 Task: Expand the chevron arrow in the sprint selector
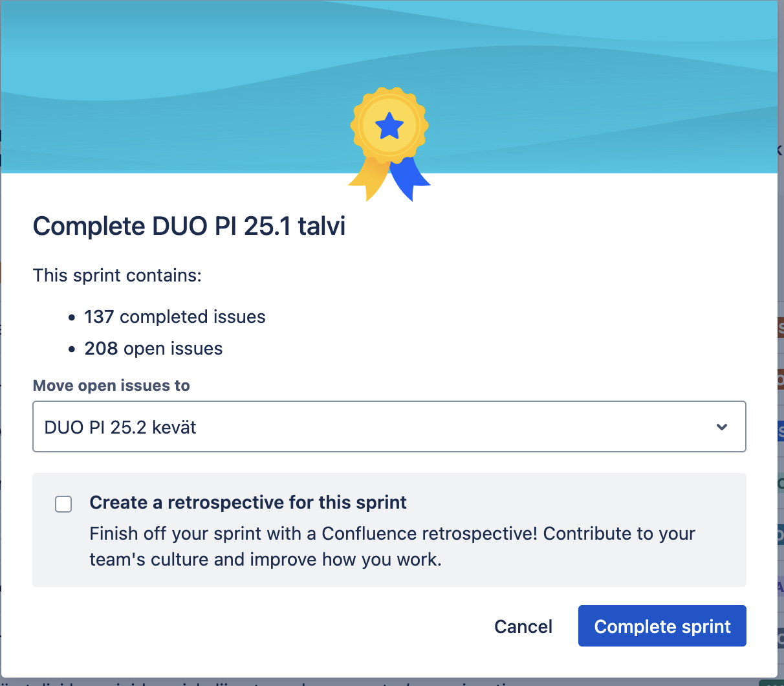tap(722, 426)
